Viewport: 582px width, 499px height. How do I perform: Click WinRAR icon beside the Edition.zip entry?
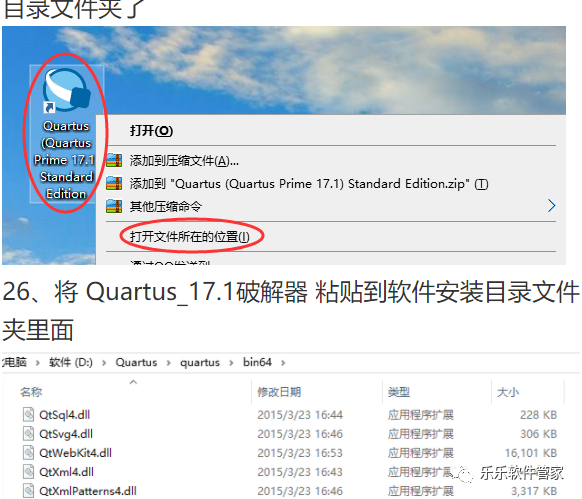click(x=114, y=183)
